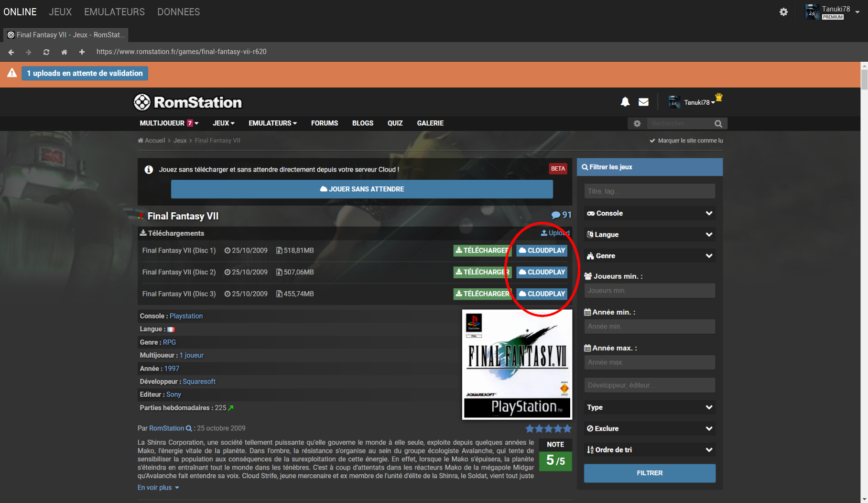
Task: Click the Titre, tag filter field
Action: click(x=650, y=191)
